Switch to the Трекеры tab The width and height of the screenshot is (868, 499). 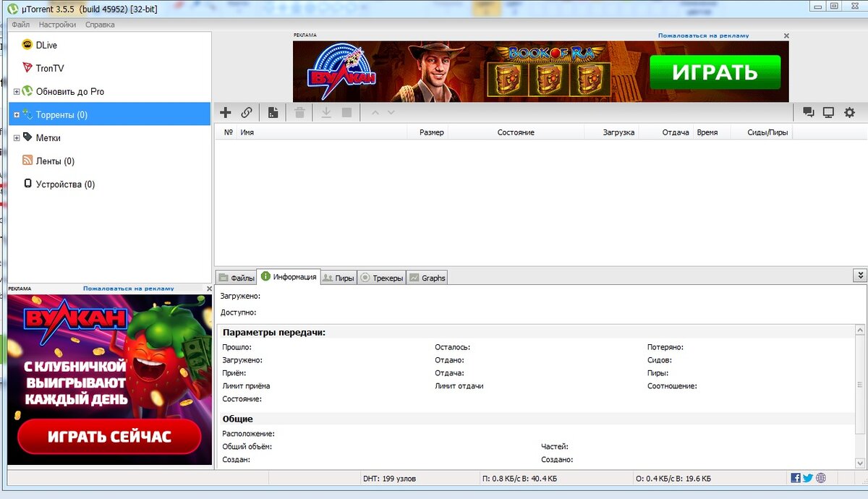pos(382,278)
